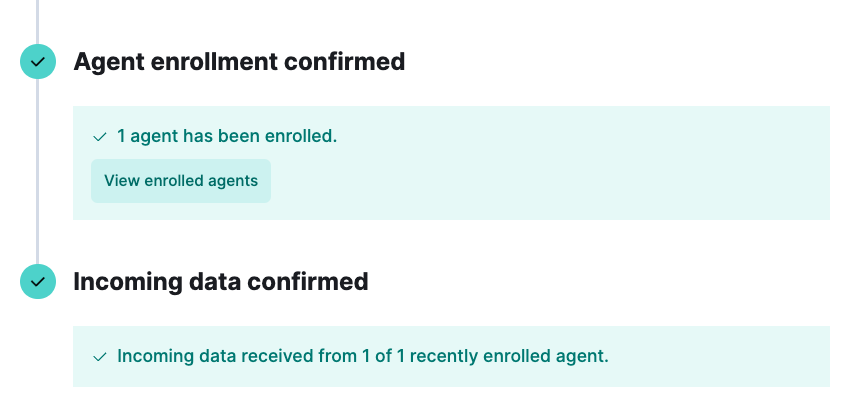Image resolution: width=858 pixels, height=408 pixels.
Task: Click the word 'agents' on the View enrolled button
Action: (x=234, y=181)
